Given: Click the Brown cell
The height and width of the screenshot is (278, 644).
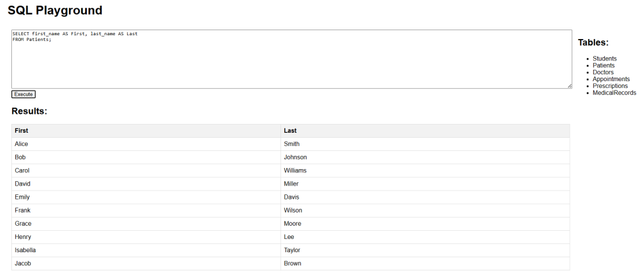Looking at the screenshot, I should [425, 264].
